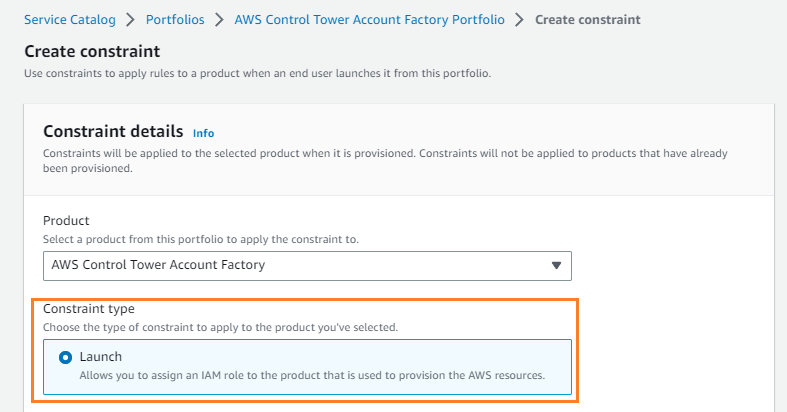The image size is (787, 412).
Task: Go to the Portfolios breadcrumb link
Action: tap(175, 20)
